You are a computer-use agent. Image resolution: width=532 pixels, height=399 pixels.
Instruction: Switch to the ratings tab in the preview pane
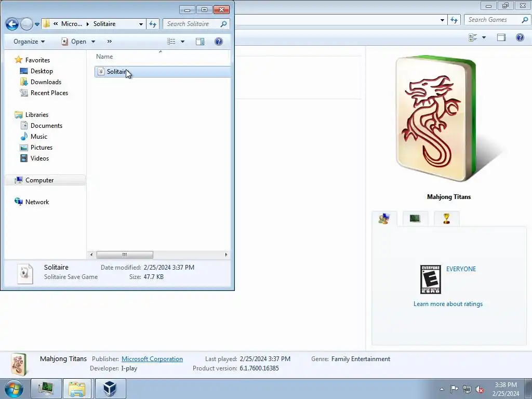(384, 219)
